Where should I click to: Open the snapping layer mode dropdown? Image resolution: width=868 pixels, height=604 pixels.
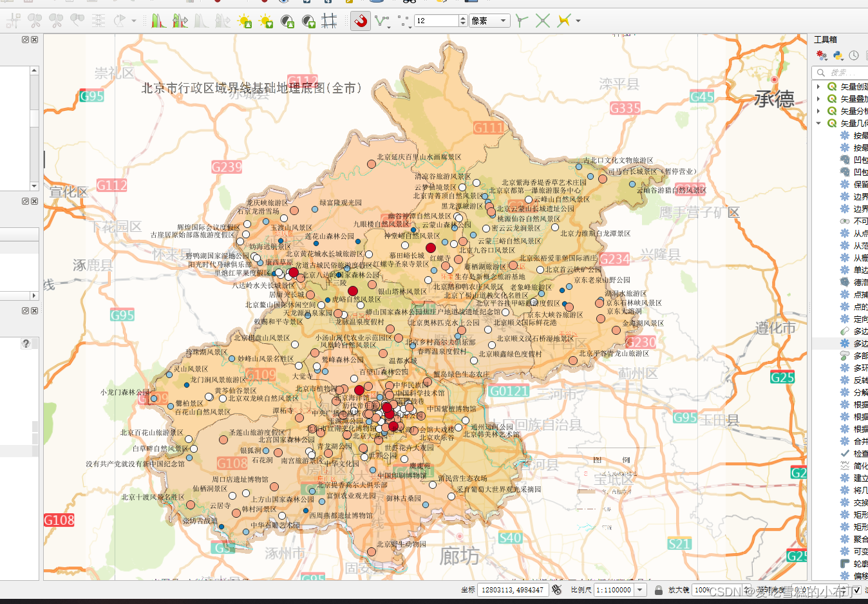tap(405, 21)
